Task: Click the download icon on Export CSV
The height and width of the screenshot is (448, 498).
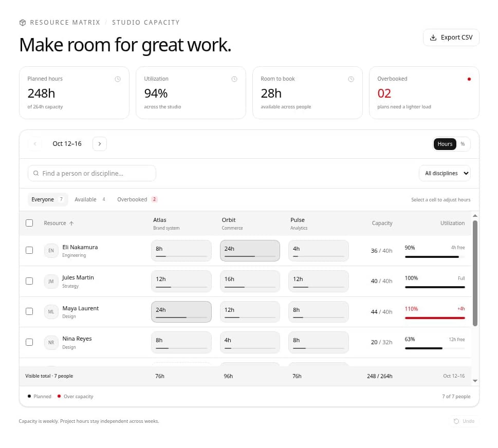Action: [433, 38]
